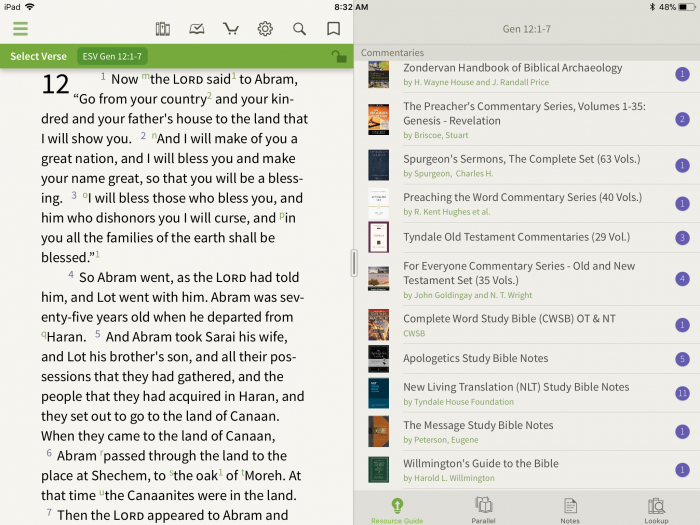Screen dimensions: 700x525
Task: Tap Tyndale Commentaries cover thumbnail
Action: (x=378, y=237)
